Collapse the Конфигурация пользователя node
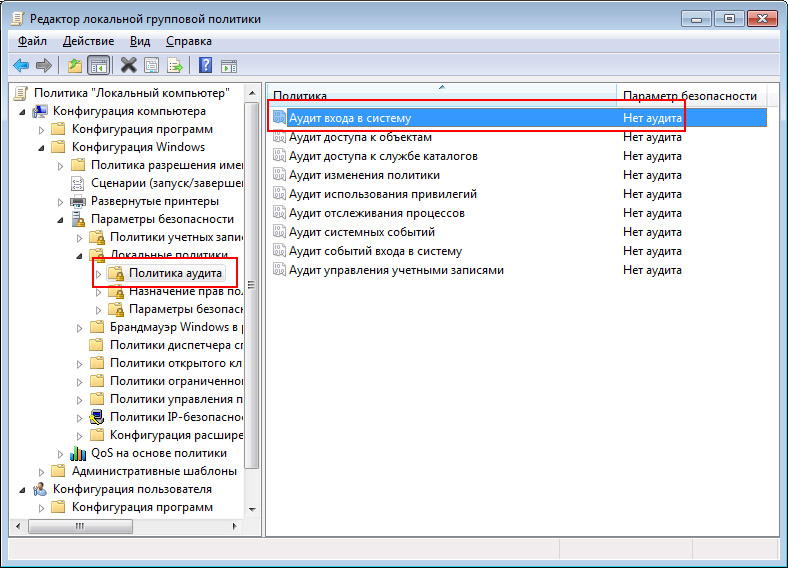Screen dimensions: 788x568 coord(22,490)
